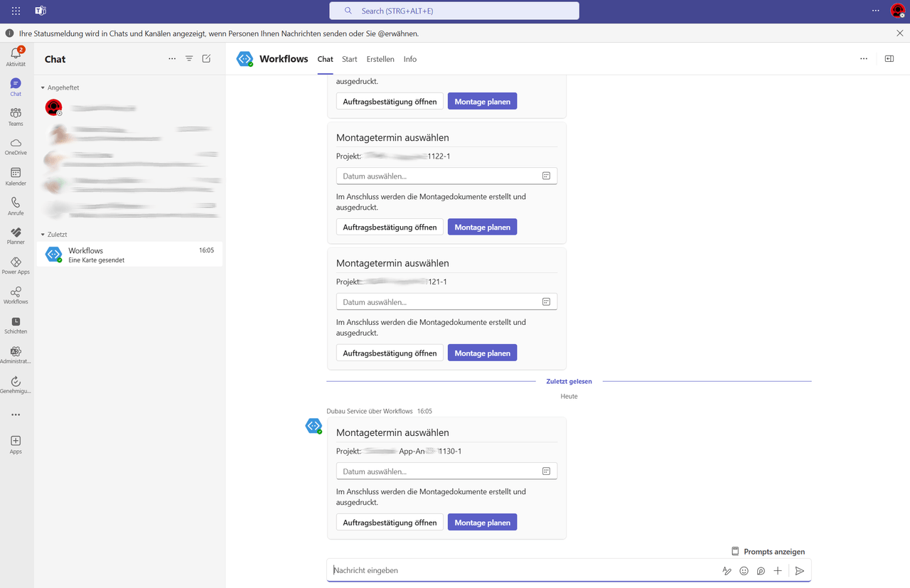Click Auftragsbestätigung öffnen for project 121-1

tap(390, 353)
